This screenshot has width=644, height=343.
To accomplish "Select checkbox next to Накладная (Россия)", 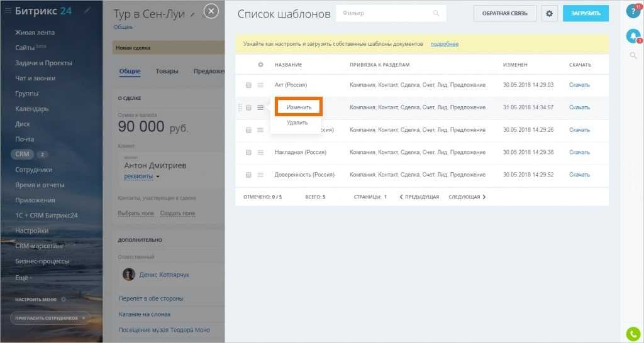I will pyautogui.click(x=248, y=153).
